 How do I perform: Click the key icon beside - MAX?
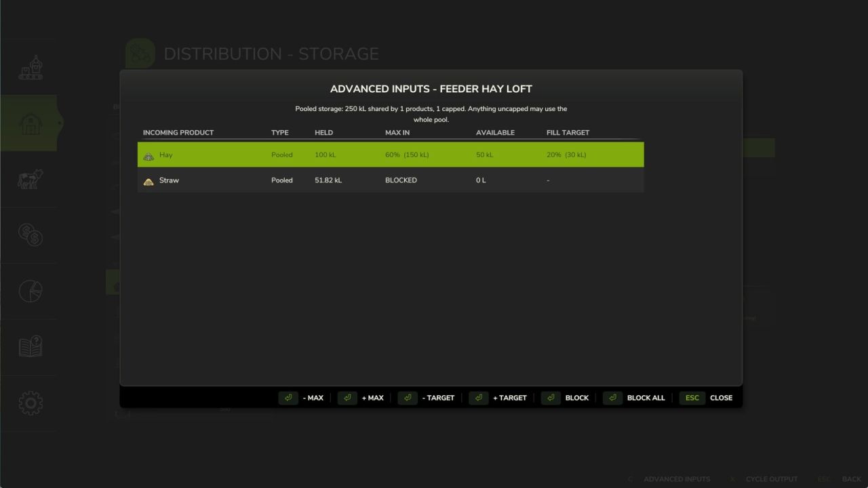click(288, 398)
